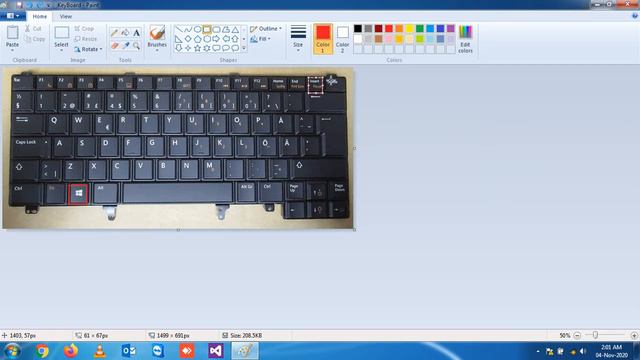This screenshot has height=360, width=640.
Task: Choose the Hexagon shape
Action: 207,39
